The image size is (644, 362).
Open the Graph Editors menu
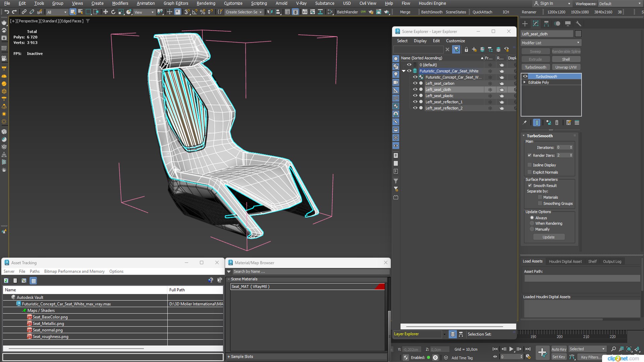pyautogui.click(x=176, y=3)
